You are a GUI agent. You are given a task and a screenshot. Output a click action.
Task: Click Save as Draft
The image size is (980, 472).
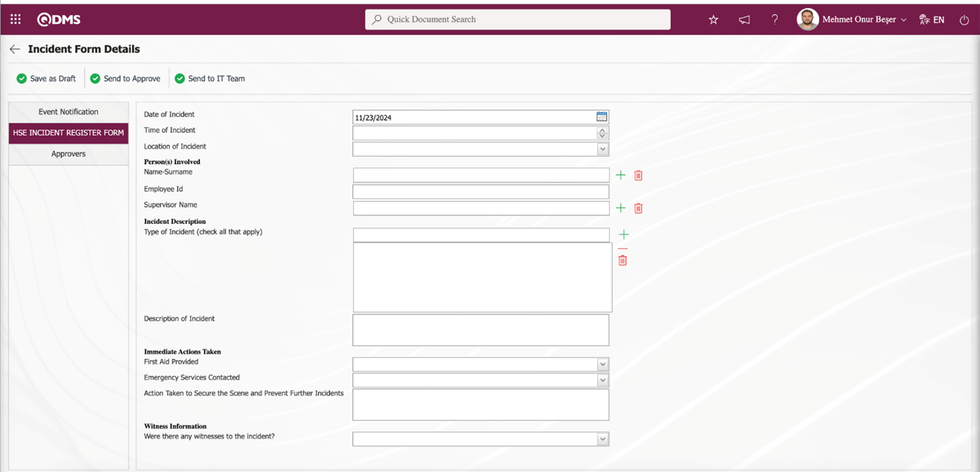(46, 79)
